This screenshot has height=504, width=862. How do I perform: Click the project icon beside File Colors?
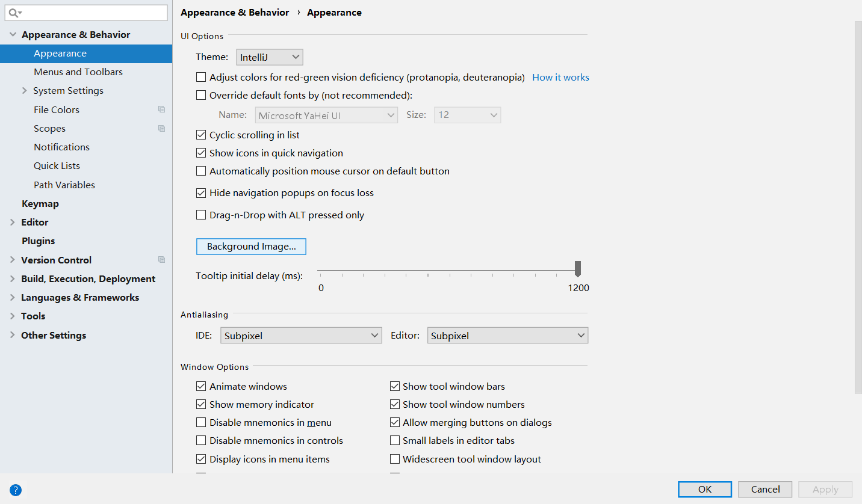[x=161, y=109]
